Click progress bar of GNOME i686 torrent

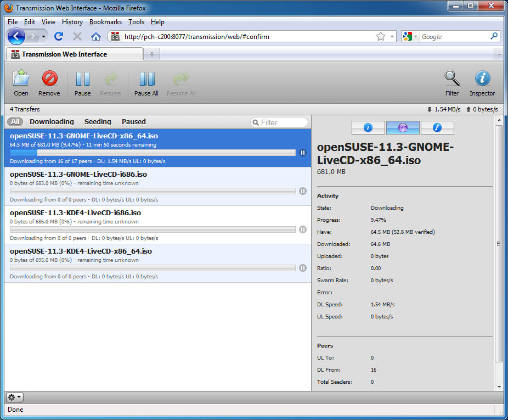[153, 191]
